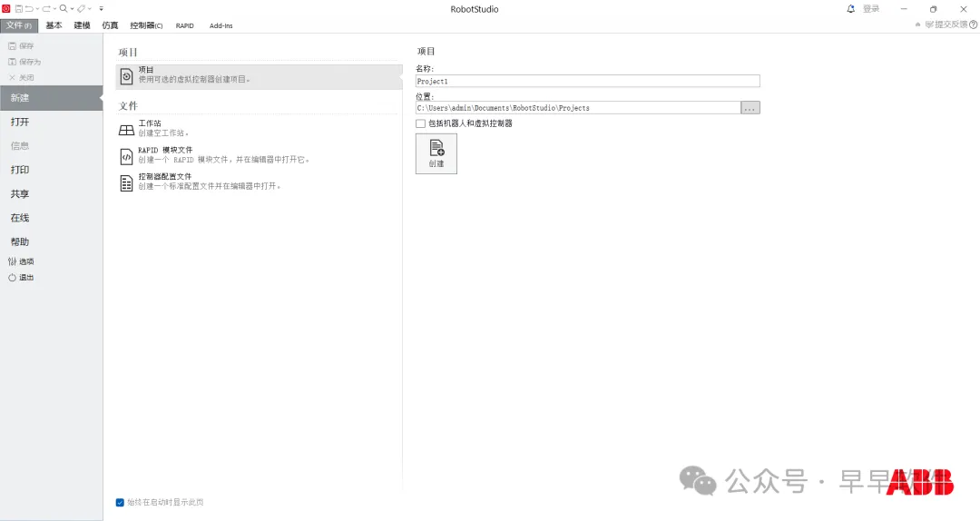The height and width of the screenshot is (521, 980).
Task: Click the 控制器配置文件 icon
Action: click(x=126, y=183)
